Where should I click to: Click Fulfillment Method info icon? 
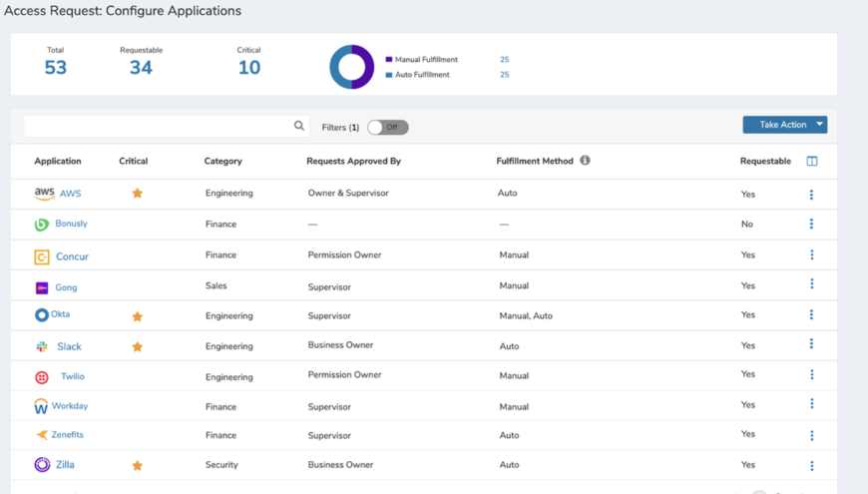pos(585,160)
